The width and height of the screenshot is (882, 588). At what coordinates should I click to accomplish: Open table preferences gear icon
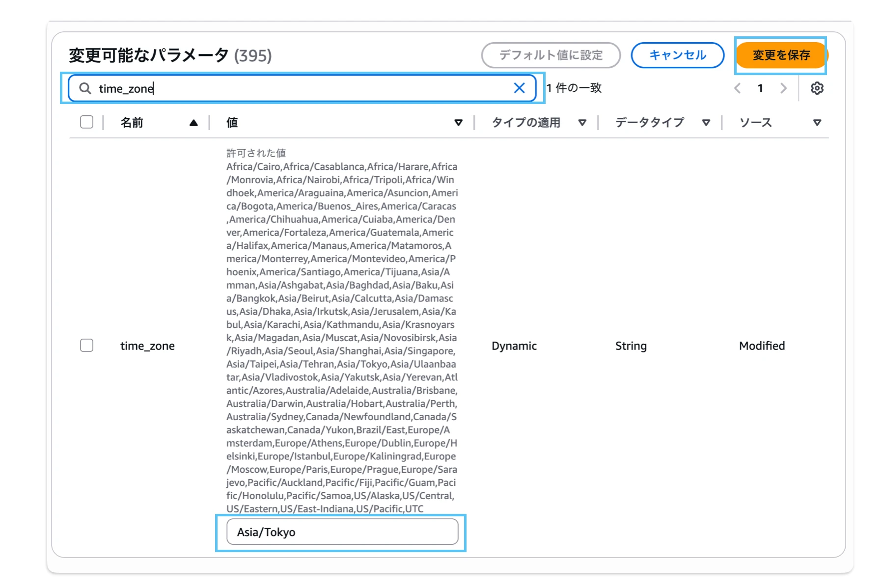click(x=817, y=88)
